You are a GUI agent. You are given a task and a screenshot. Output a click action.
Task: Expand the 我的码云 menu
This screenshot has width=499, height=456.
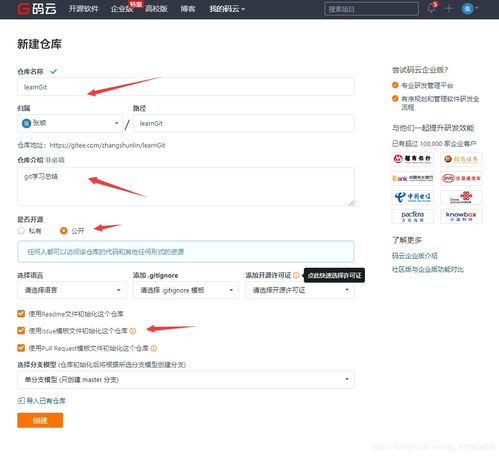[x=227, y=9]
